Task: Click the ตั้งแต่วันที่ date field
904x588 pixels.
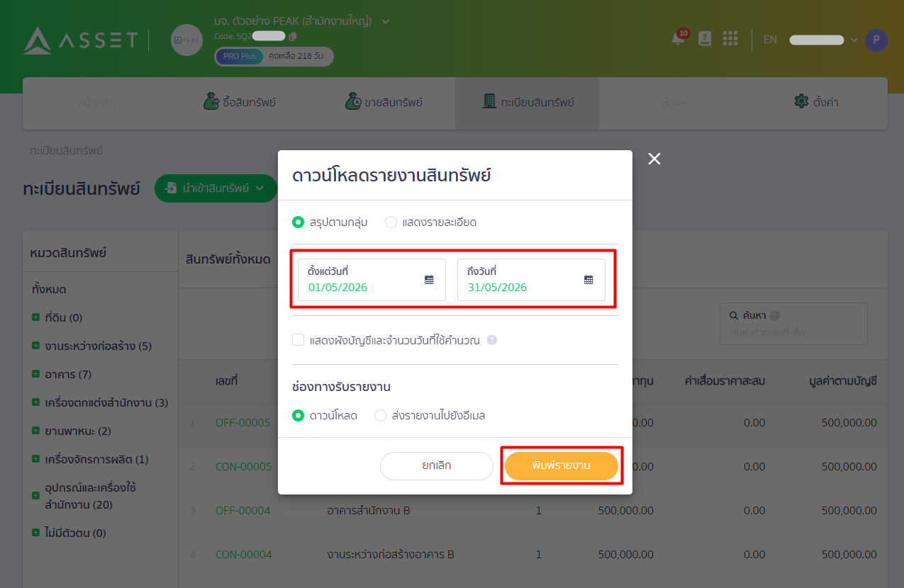Action: click(x=372, y=280)
